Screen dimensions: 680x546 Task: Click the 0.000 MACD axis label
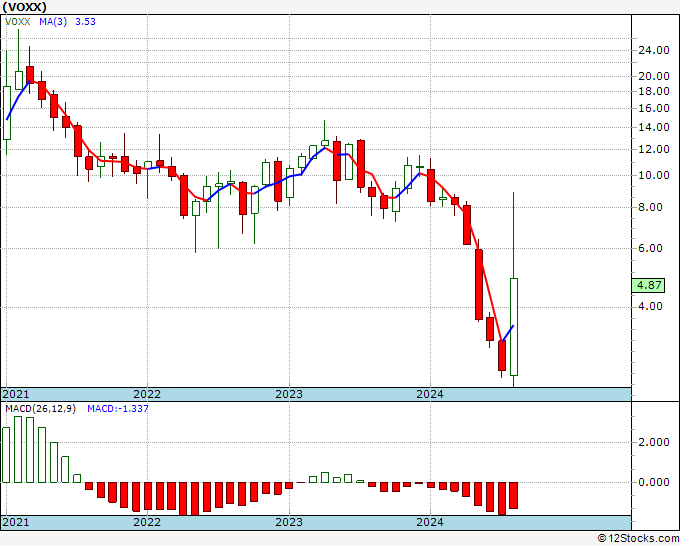[x=654, y=482]
